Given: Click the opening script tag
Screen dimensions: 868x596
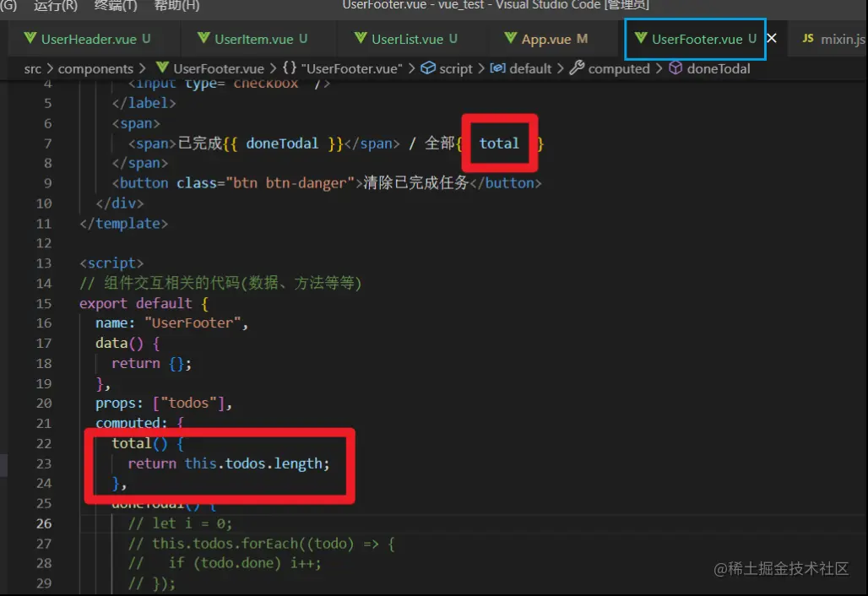Looking at the screenshot, I should 111,263.
